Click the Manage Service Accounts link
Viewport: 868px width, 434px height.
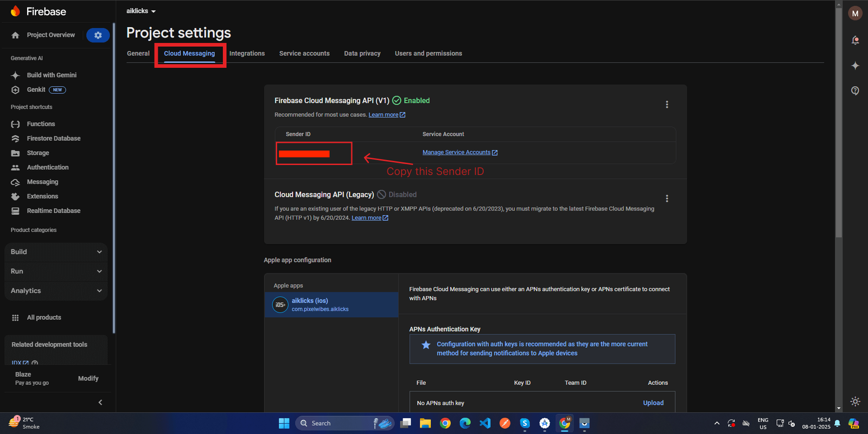click(456, 152)
